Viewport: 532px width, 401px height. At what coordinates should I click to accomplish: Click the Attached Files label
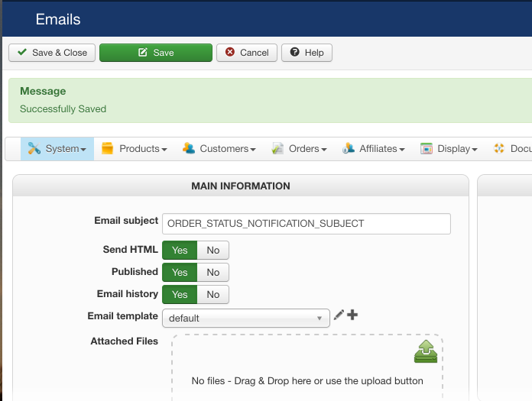click(124, 341)
